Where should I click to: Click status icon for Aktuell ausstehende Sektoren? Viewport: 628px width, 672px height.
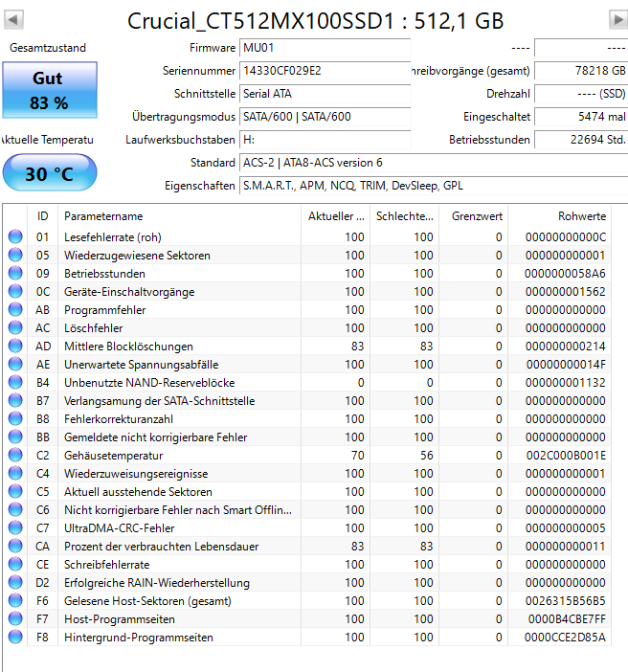15,492
